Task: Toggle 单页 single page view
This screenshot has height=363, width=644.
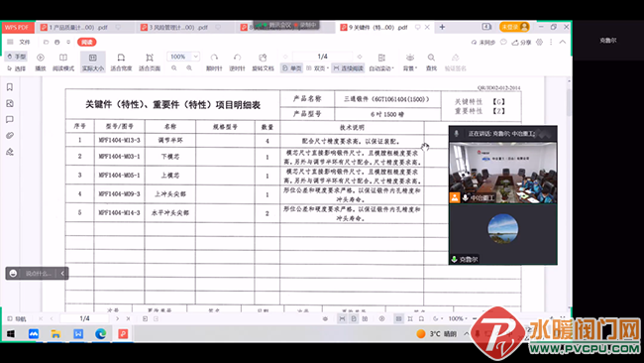Action: coord(292,68)
